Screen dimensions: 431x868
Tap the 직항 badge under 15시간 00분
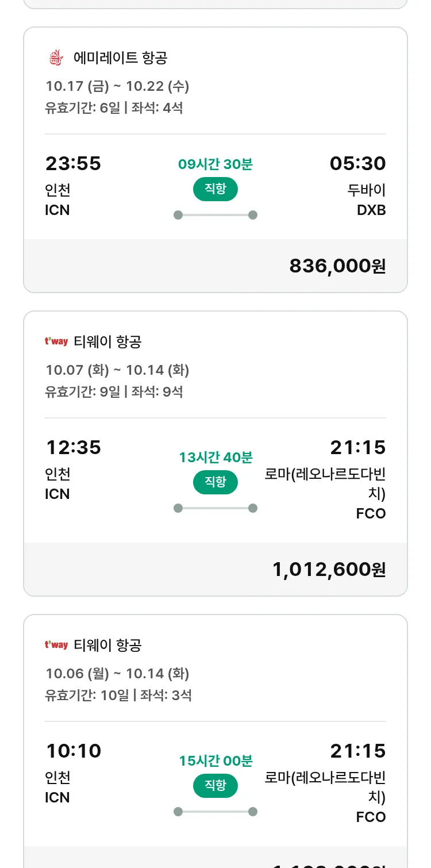point(215,786)
